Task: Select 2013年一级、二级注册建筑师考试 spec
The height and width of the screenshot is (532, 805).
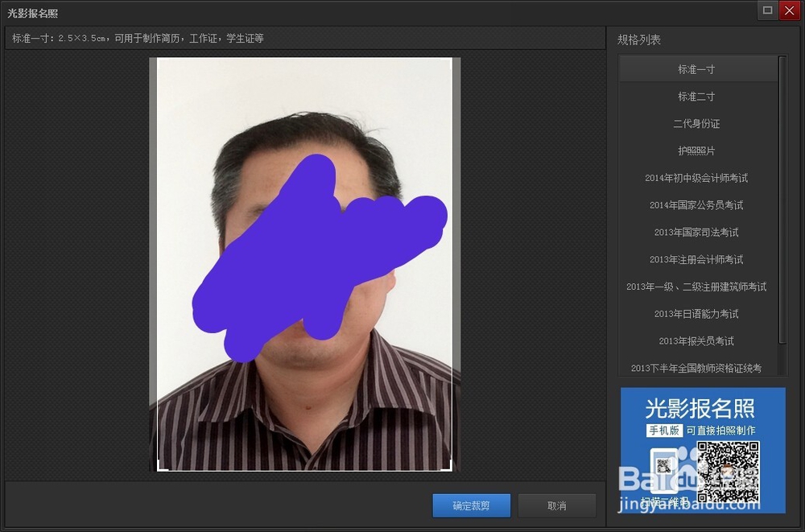Action: click(x=696, y=287)
